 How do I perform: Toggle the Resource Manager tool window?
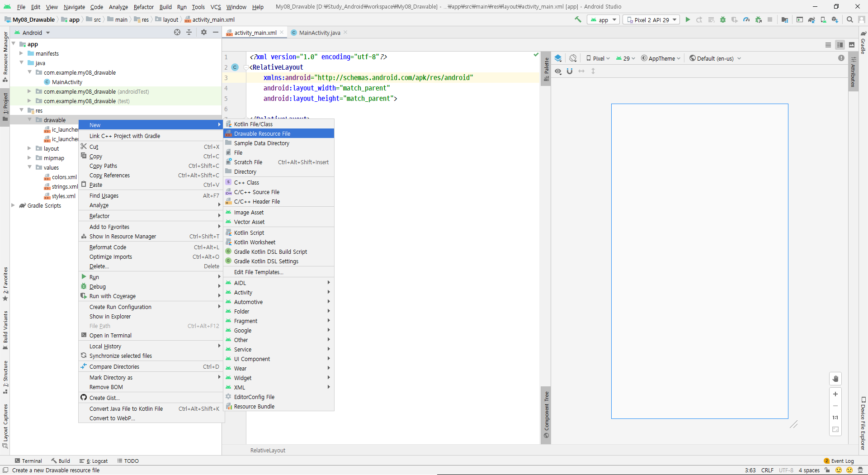click(x=5, y=56)
